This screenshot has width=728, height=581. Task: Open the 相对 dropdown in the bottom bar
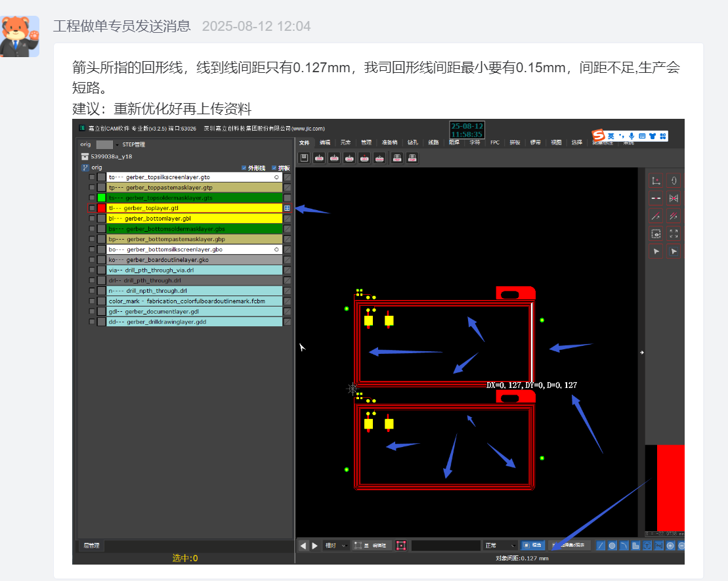pos(335,546)
